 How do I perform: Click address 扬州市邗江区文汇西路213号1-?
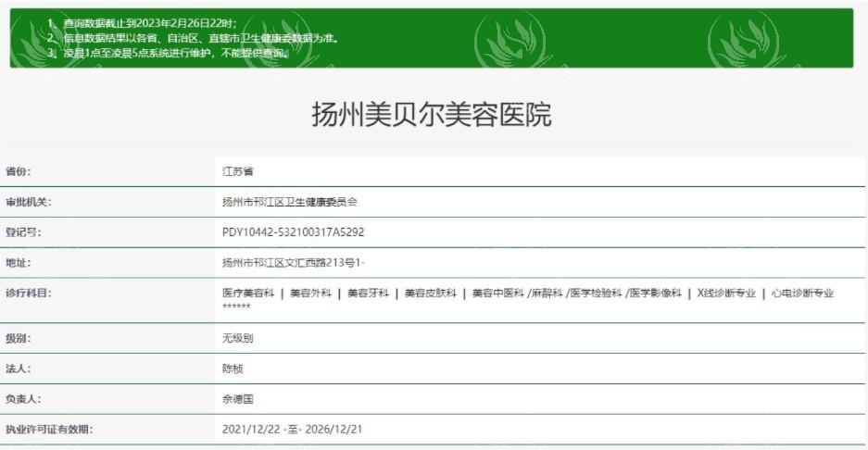[x=294, y=263]
